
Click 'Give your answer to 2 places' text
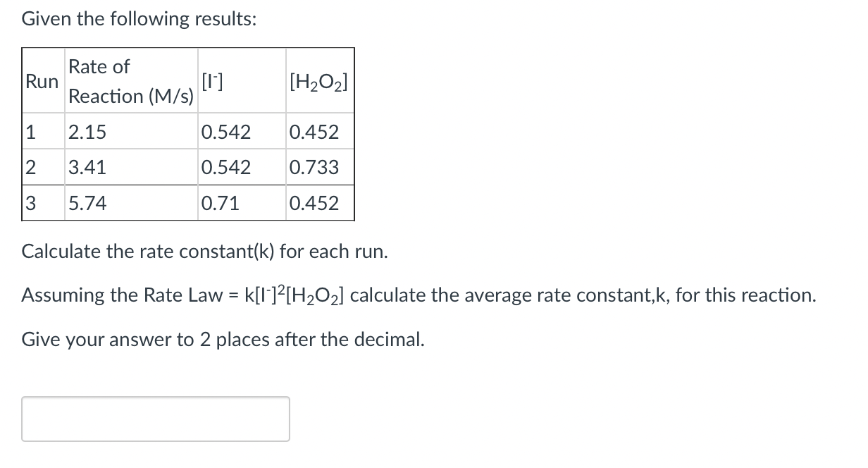coord(223,340)
